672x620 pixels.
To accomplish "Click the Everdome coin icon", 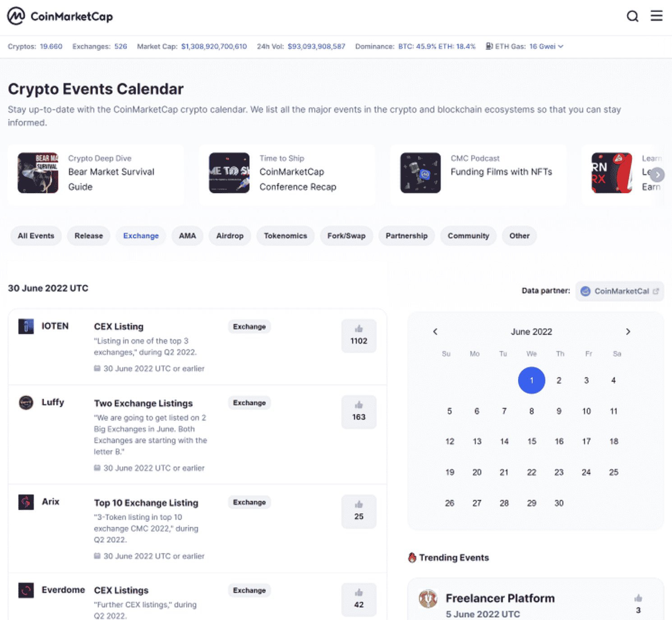I will [26, 590].
